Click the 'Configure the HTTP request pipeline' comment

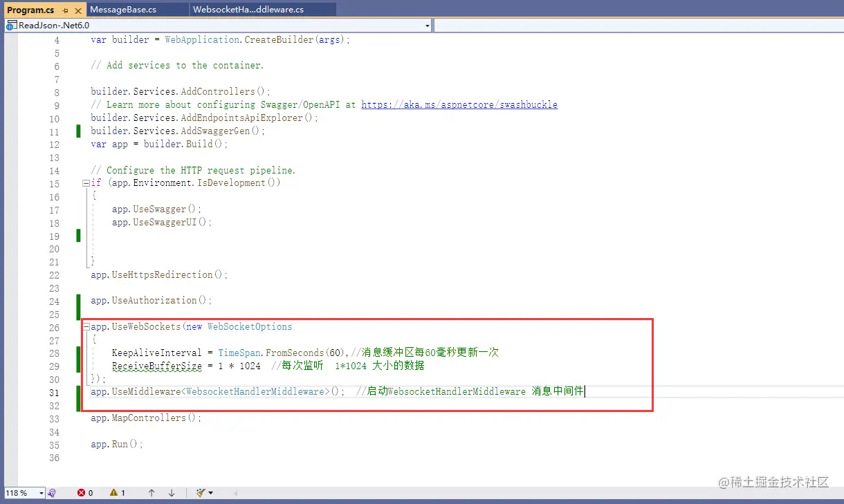point(193,170)
